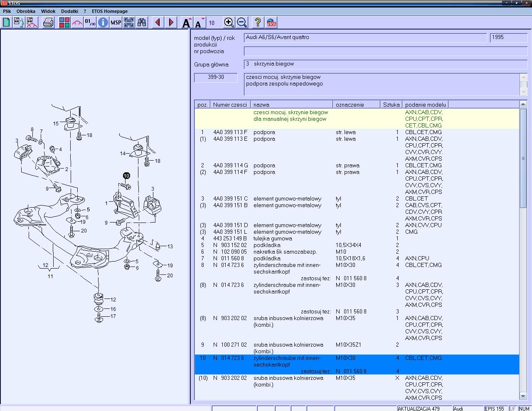Open the ? help menu

point(85,11)
